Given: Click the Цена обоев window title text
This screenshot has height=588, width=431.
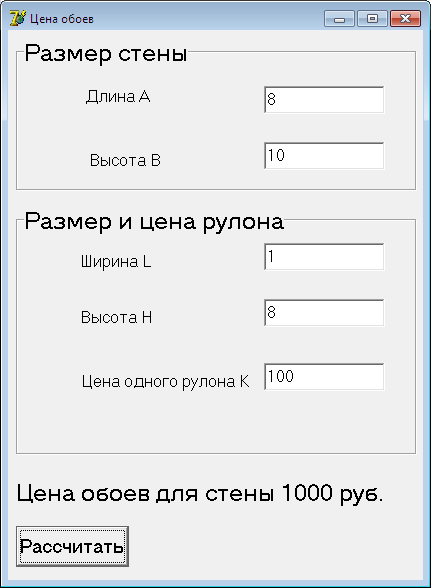Looking at the screenshot, I should (62, 19).
